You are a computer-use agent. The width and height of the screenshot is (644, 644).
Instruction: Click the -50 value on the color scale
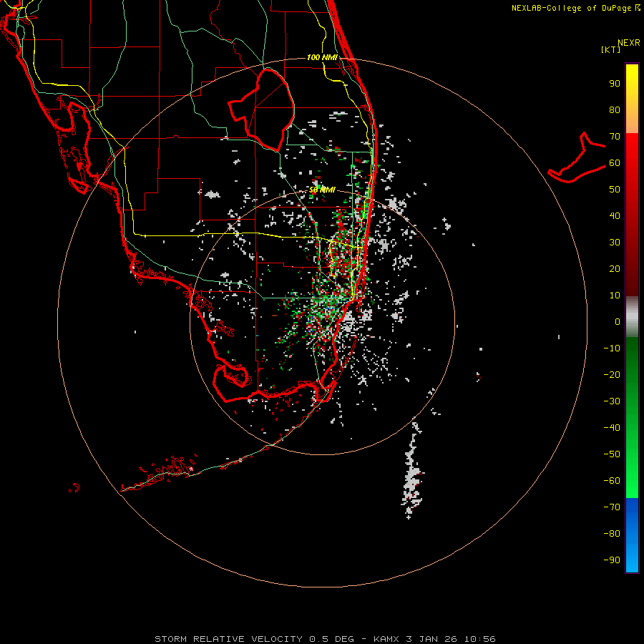point(612,454)
